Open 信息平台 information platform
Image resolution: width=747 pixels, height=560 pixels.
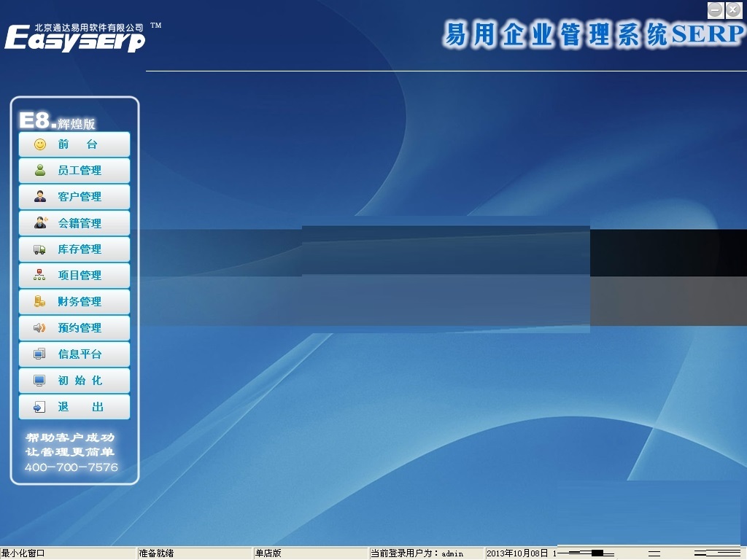point(74,354)
